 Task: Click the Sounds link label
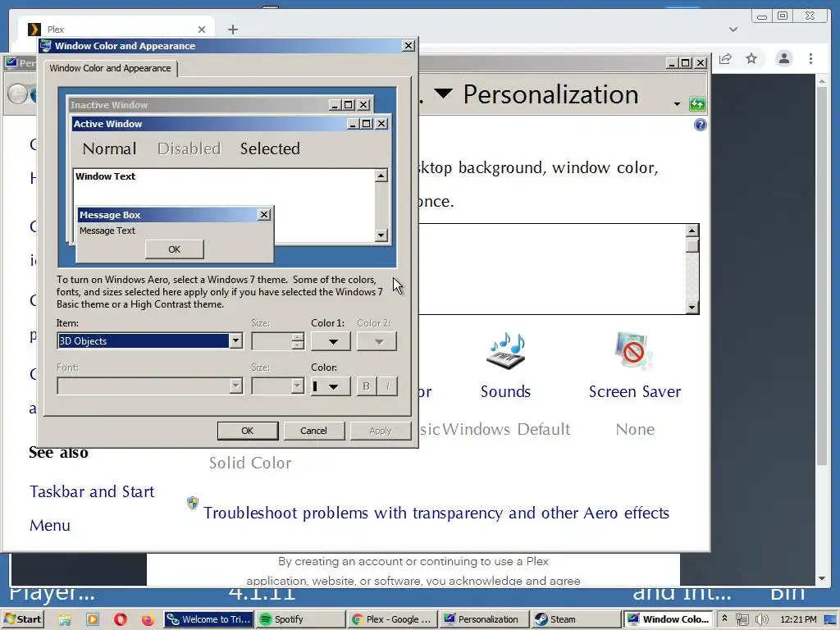pyautogui.click(x=505, y=391)
